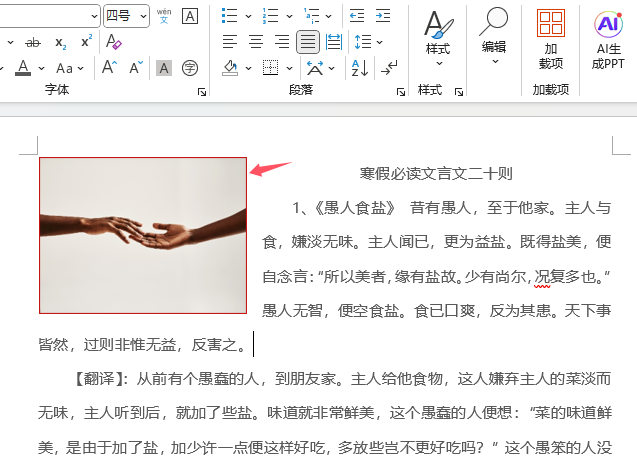Viewport: 637px width, 465px height.
Task: Click the clear formatting eraser icon
Action: [x=113, y=42]
